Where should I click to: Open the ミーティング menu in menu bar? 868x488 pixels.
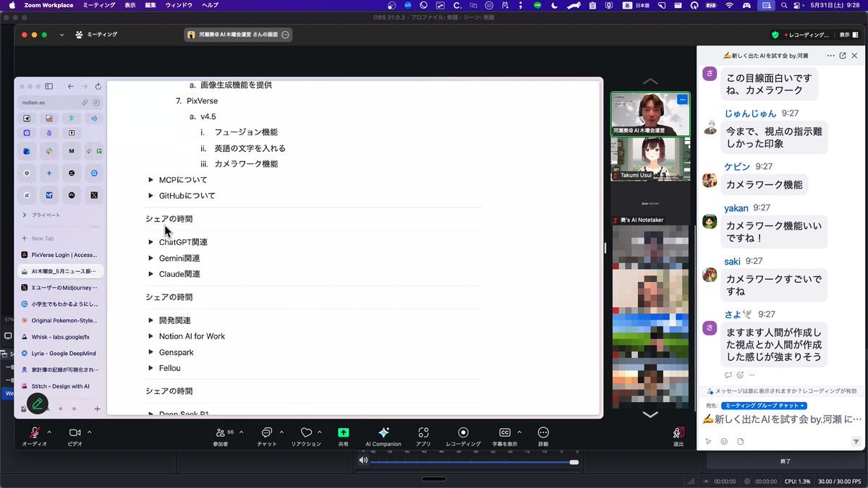(99, 5)
